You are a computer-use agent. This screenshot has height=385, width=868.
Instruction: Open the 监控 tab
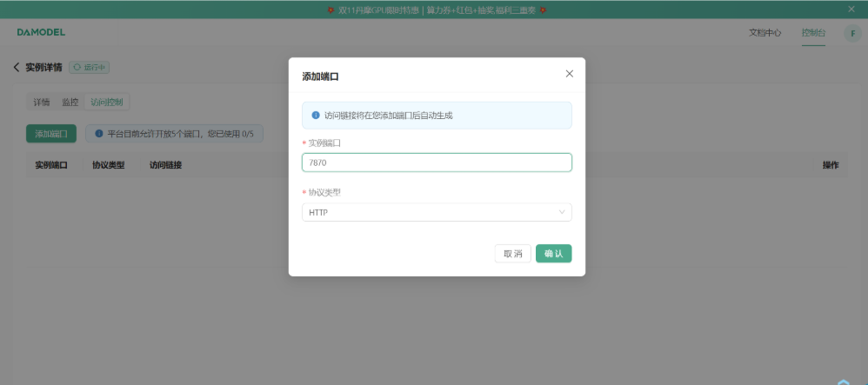(x=70, y=103)
